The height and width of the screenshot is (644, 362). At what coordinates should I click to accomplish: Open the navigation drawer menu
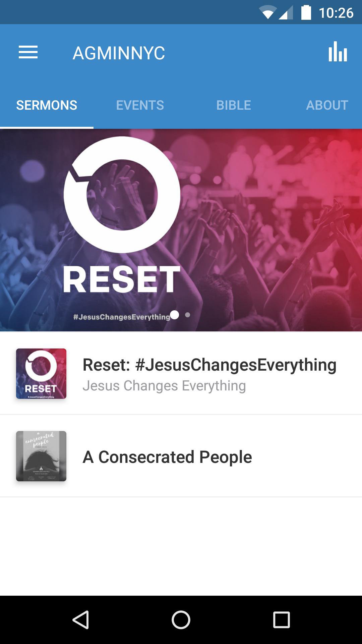(28, 52)
